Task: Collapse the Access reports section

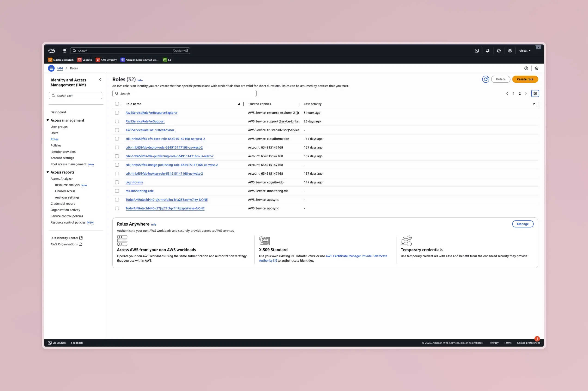Action: pos(48,172)
